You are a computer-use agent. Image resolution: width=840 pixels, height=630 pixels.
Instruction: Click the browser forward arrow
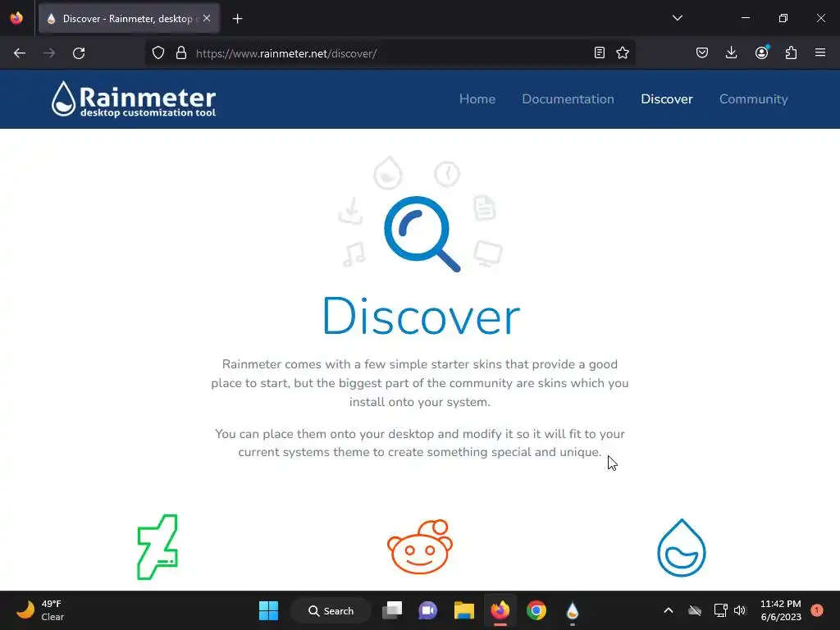click(49, 53)
